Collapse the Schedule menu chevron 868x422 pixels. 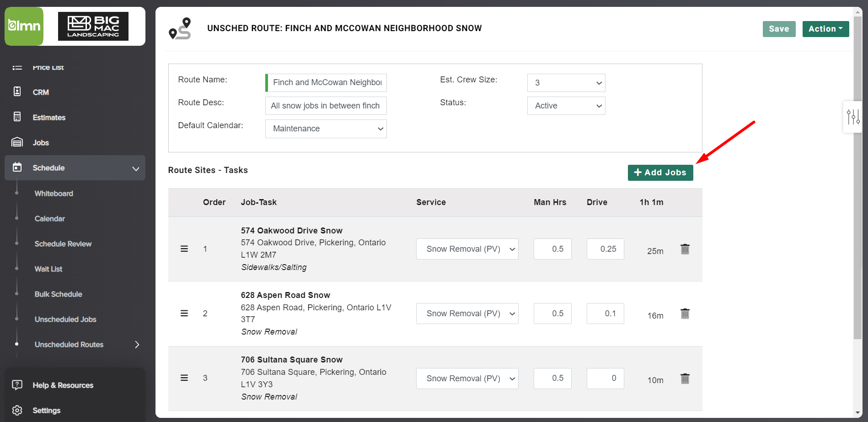pyautogui.click(x=136, y=168)
